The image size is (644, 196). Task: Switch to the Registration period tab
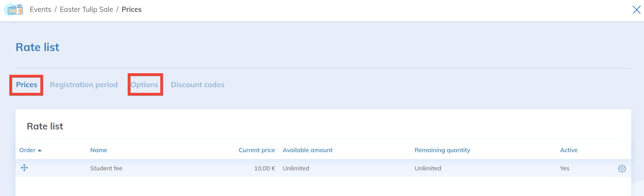pos(84,85)
